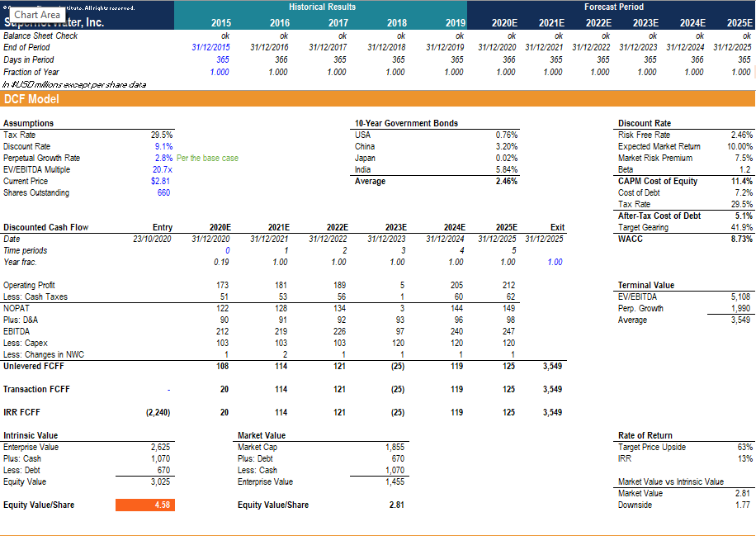This screenshot has height=536, width=756.
Task: Click China bond yield 3.20%
Action: pos(506,147)
